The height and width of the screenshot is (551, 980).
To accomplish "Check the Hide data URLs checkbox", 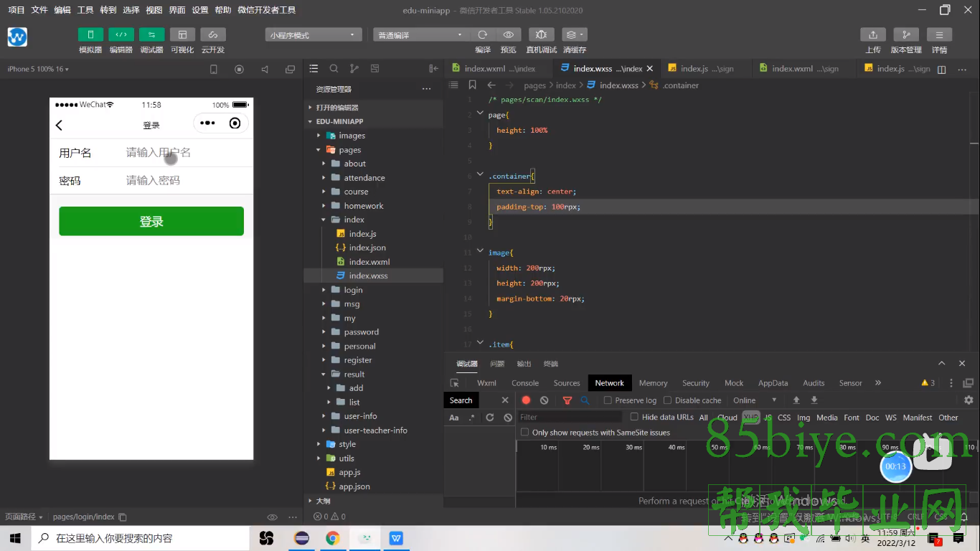I will point(634,417).
